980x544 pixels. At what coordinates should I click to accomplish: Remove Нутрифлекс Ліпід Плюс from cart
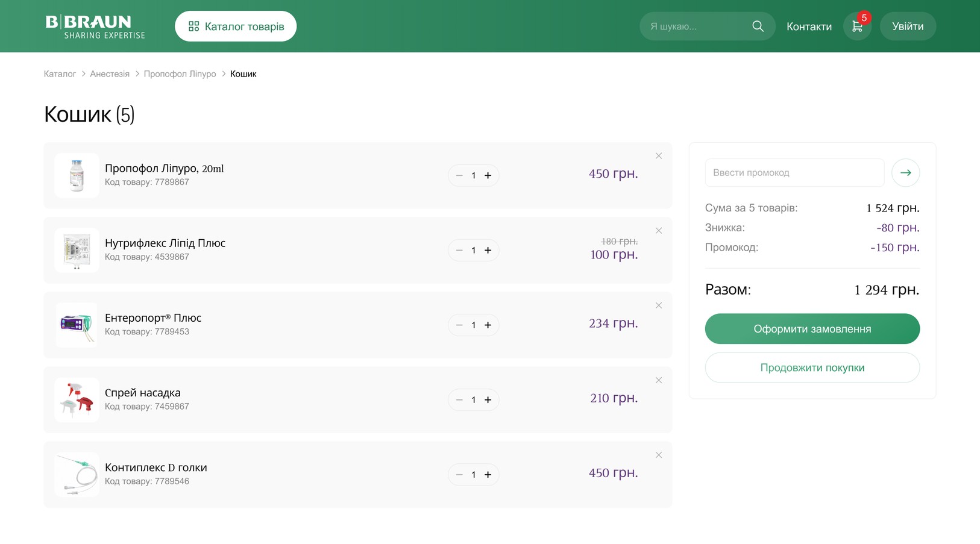[x=659, y=231]
